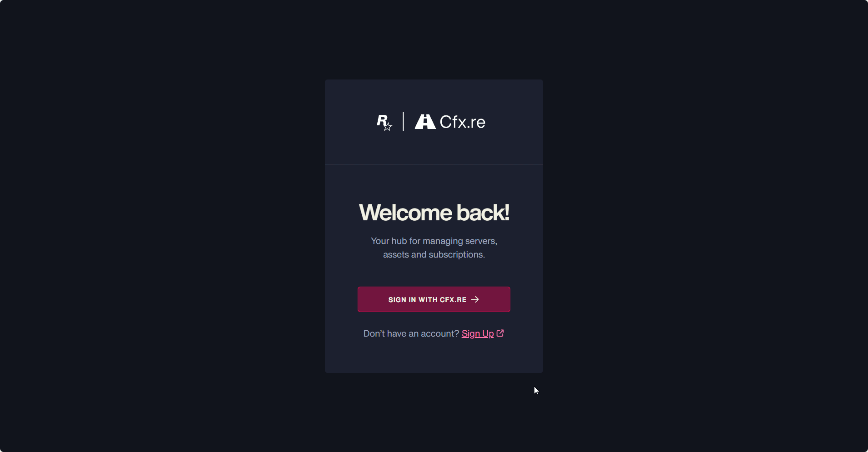868x452 pixels.
Task: Click the "Your hub for managing servers" line
Action: point(434,241)
